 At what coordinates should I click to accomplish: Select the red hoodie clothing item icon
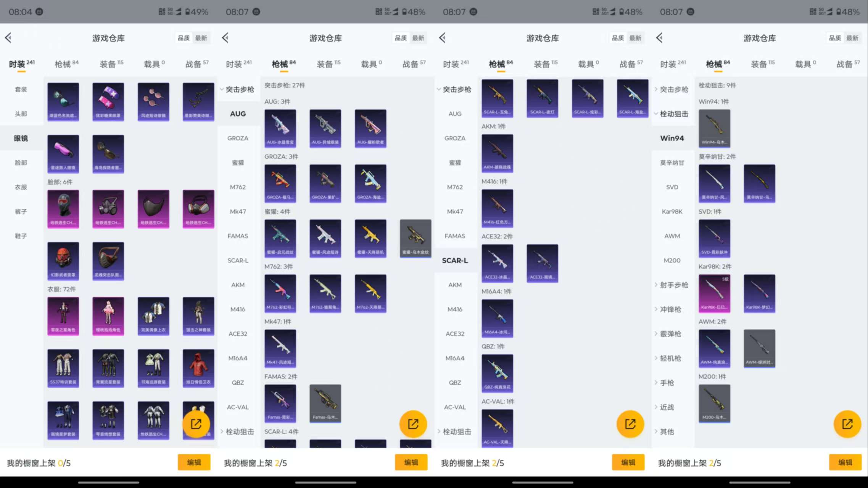(198, 368)
